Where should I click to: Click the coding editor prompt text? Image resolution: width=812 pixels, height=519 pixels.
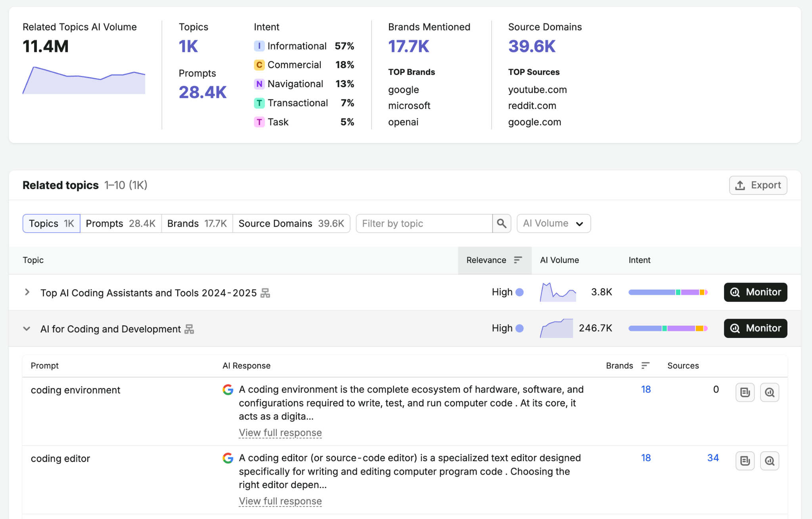pyautogui.click(x=60, y=459)
